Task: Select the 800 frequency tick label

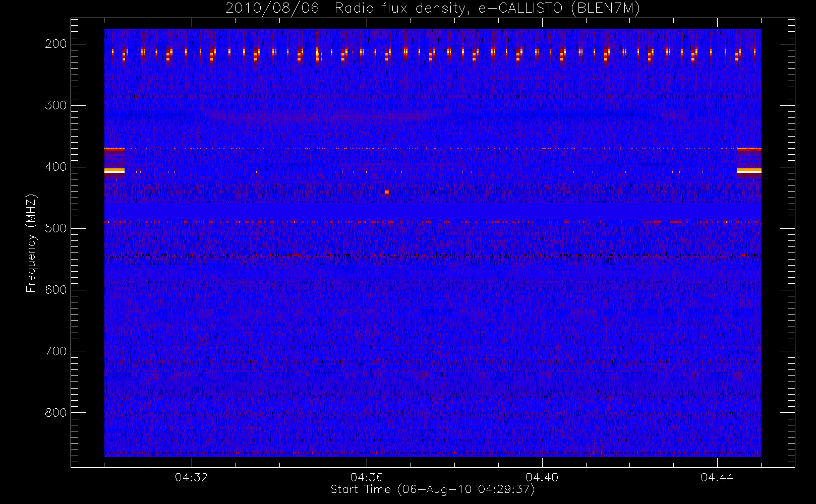Action: click(56, 413)
